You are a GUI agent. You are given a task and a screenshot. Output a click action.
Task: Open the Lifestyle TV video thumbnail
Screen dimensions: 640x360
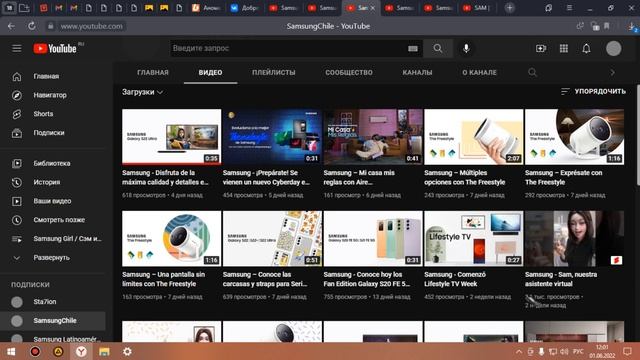click(473, 239)
